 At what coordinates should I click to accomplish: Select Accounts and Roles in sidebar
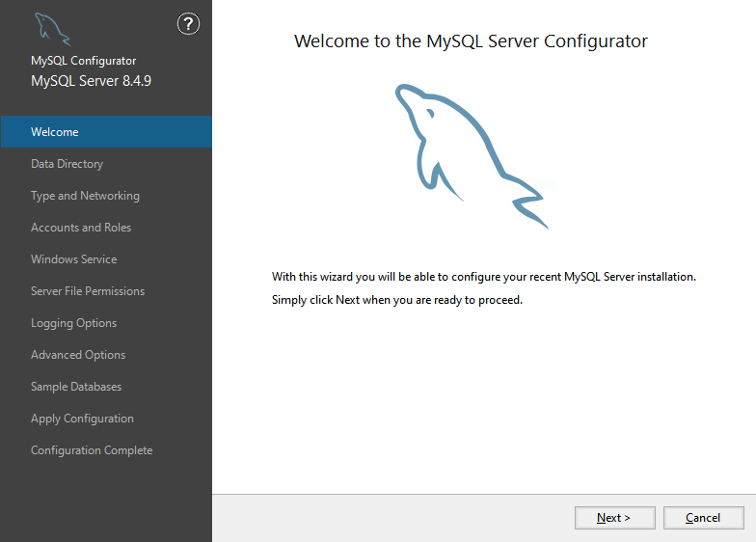coord(81,228)
